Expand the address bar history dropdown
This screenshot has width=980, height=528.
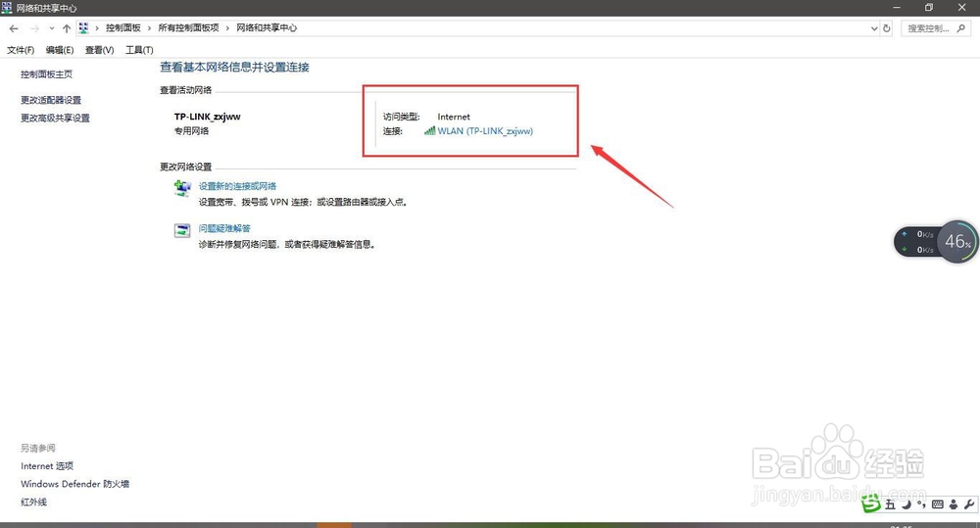coord(874,28)
